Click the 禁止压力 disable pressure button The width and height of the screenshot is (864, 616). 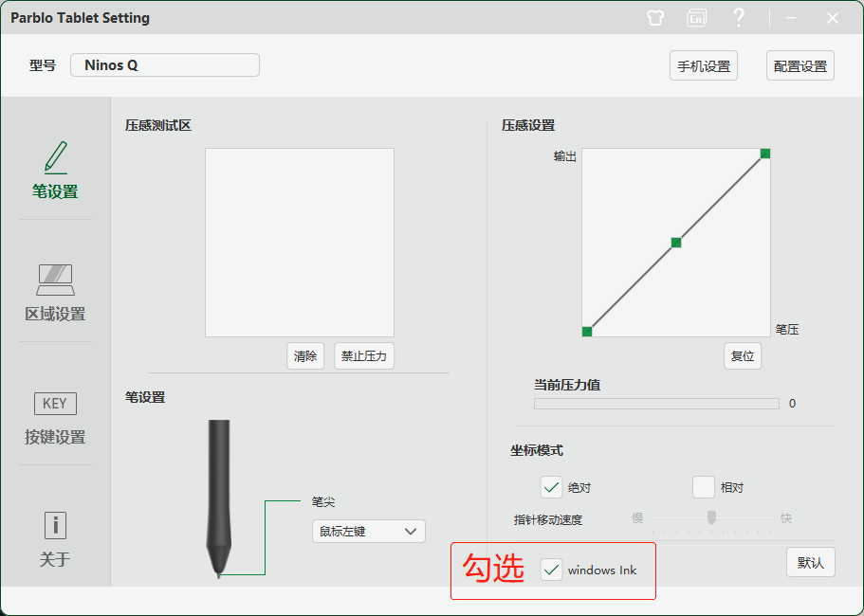point(363,356)
